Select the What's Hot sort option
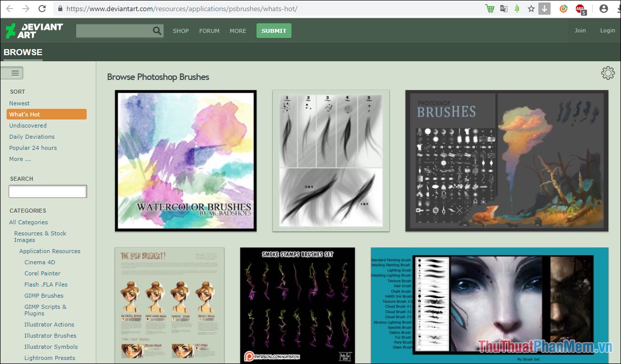 (x=24, y=114)
